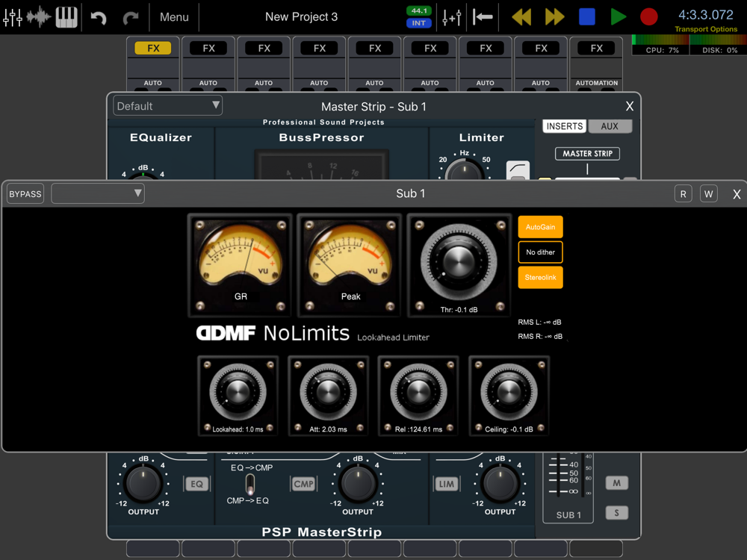
Task: Toggle the LIM button in PSP MasterStrip
Action: coord(446,485)
